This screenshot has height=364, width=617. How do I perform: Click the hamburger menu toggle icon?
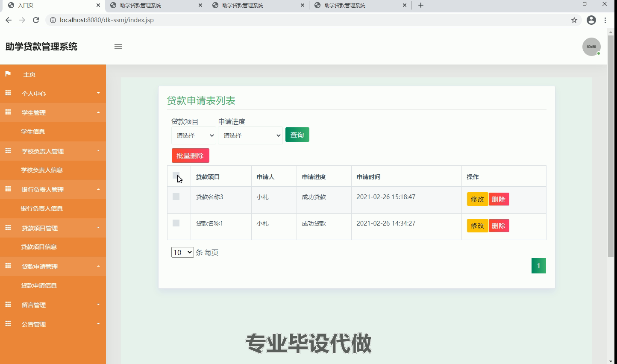(x=118, y=47)
